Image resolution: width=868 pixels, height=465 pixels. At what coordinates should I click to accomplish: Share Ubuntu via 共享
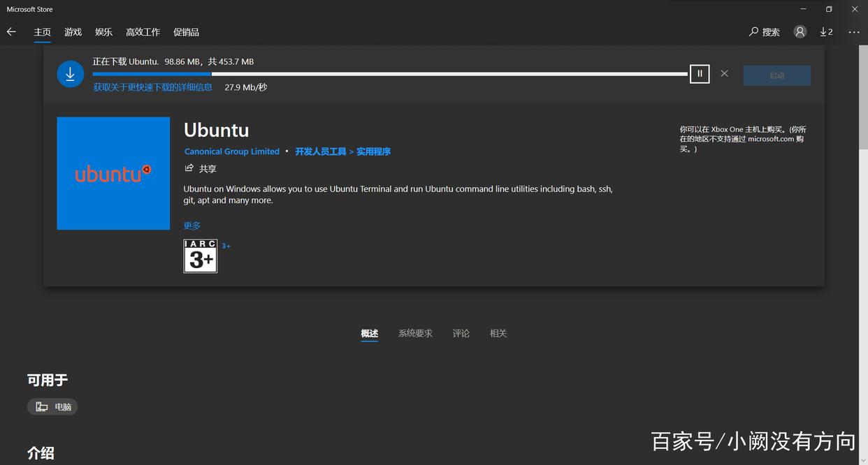(x=201, y=169)
